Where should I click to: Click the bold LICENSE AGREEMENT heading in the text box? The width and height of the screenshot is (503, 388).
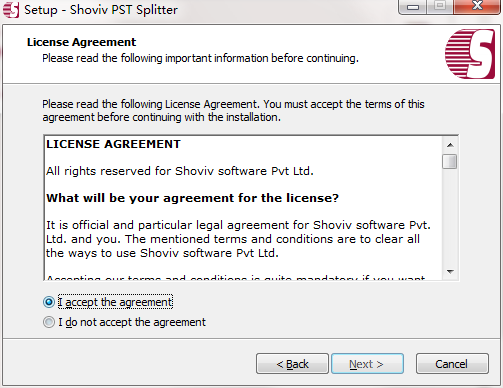(113, 144)
